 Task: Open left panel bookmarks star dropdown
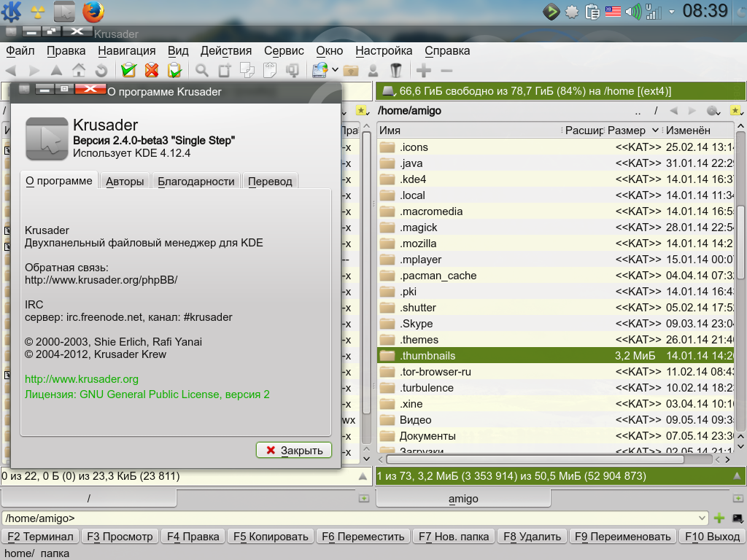[x=362, y=111]
